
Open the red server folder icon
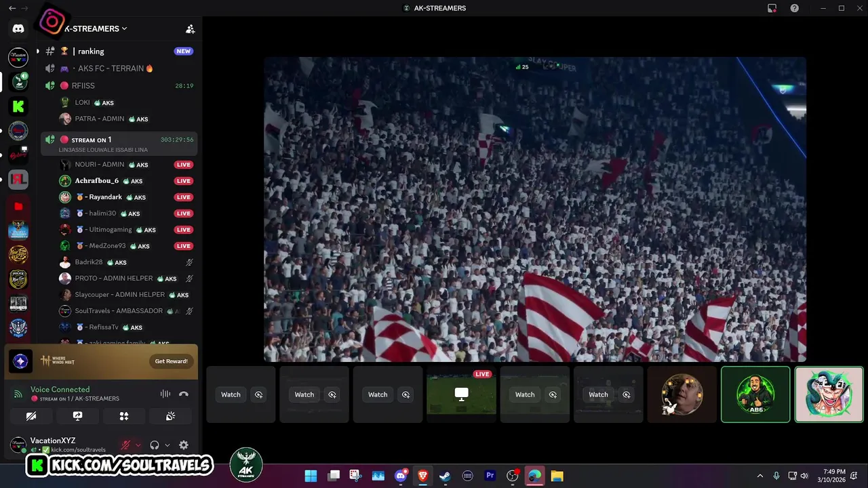(18, 206)
